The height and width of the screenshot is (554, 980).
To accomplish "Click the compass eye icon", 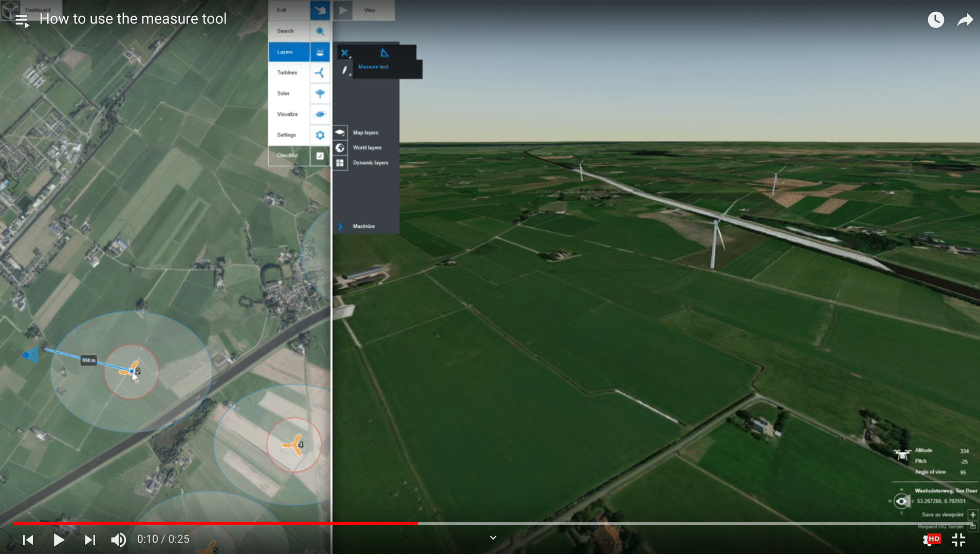I will point(901,501).
